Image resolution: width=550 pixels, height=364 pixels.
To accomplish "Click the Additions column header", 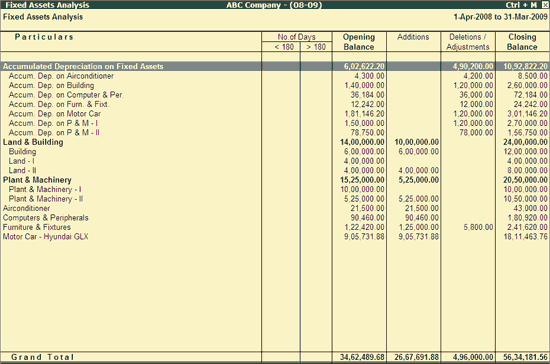I will click(x=413, y=37).
